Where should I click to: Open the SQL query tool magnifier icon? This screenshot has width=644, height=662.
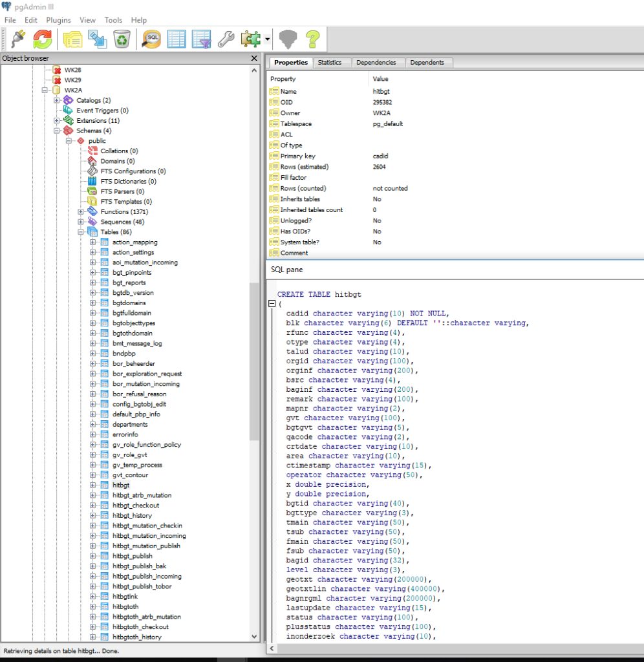coord(151,39)
